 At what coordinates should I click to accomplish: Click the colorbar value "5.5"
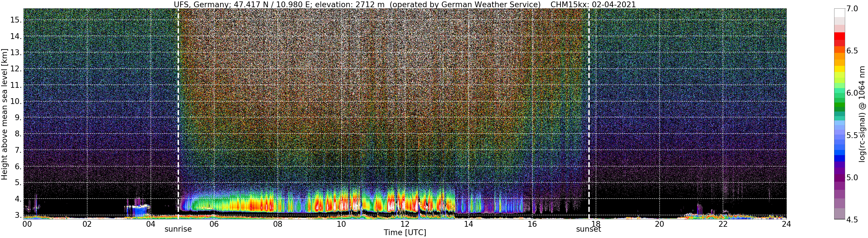tap(852, 135)
